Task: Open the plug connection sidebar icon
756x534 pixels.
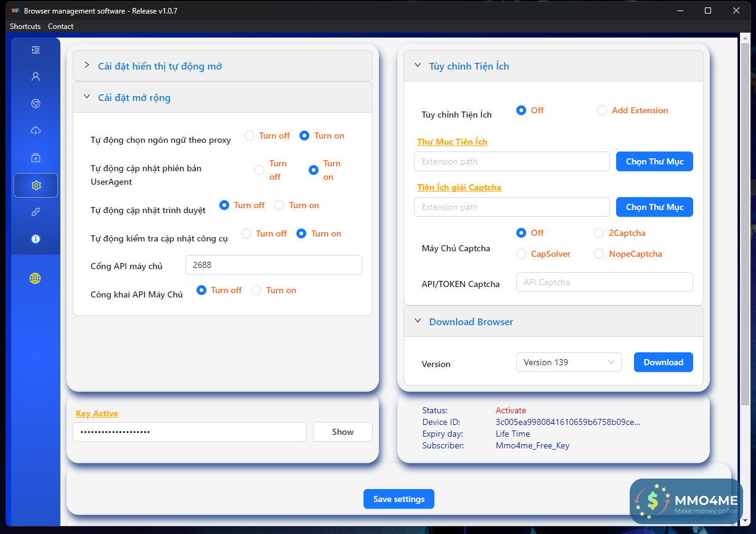Action: click(36, 212)
